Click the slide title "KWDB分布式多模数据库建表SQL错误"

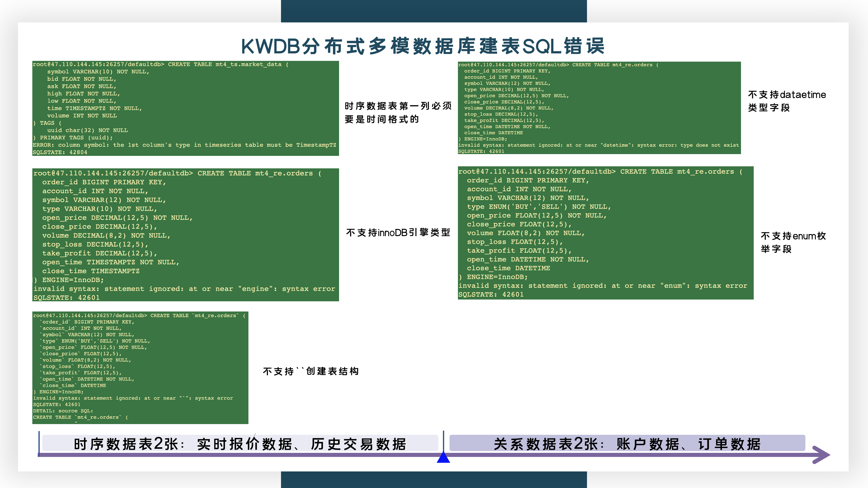[423, 46]
